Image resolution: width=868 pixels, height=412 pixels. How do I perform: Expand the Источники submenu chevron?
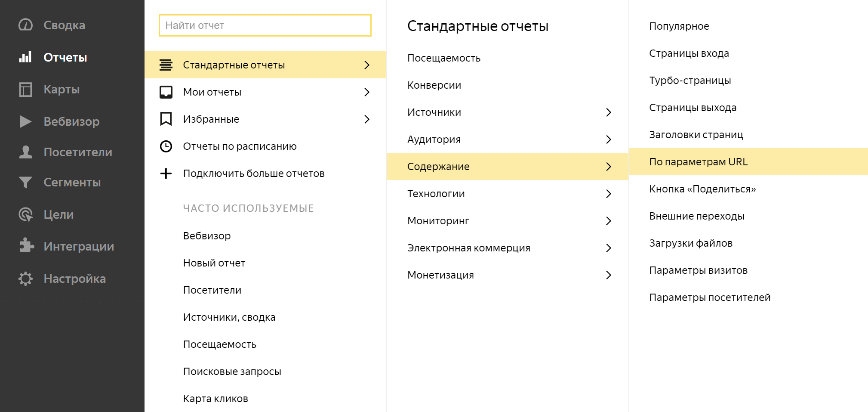(609, 112)
